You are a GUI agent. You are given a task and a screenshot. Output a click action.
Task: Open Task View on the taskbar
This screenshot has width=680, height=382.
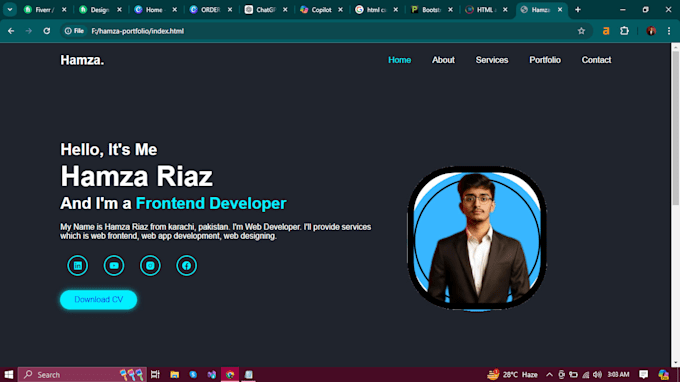pos(155,374)
